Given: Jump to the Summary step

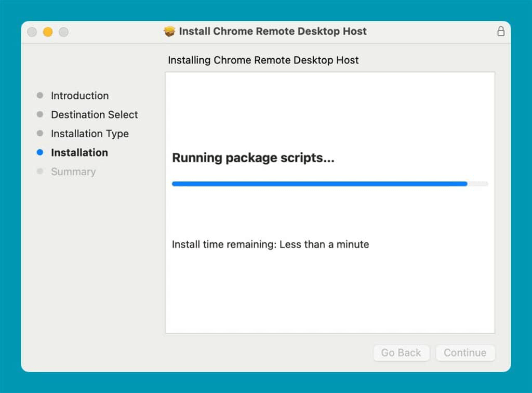Looking at the screenshot, I should (73, 172).
